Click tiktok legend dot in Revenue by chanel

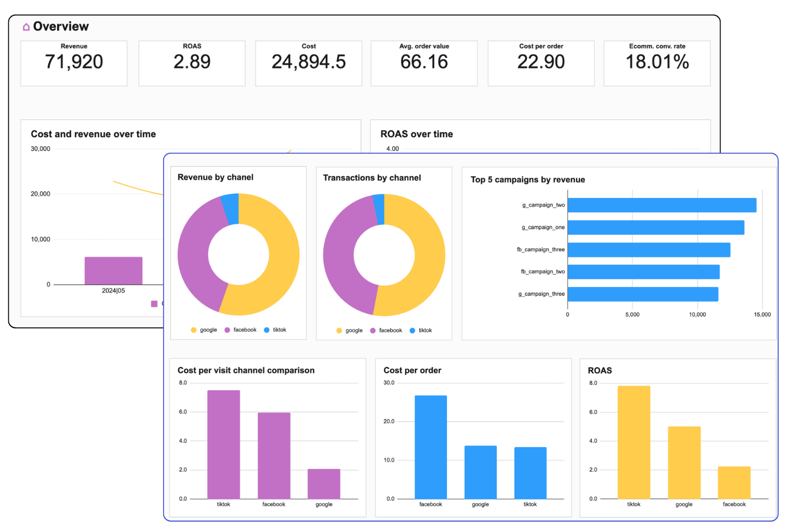point(267,330)
